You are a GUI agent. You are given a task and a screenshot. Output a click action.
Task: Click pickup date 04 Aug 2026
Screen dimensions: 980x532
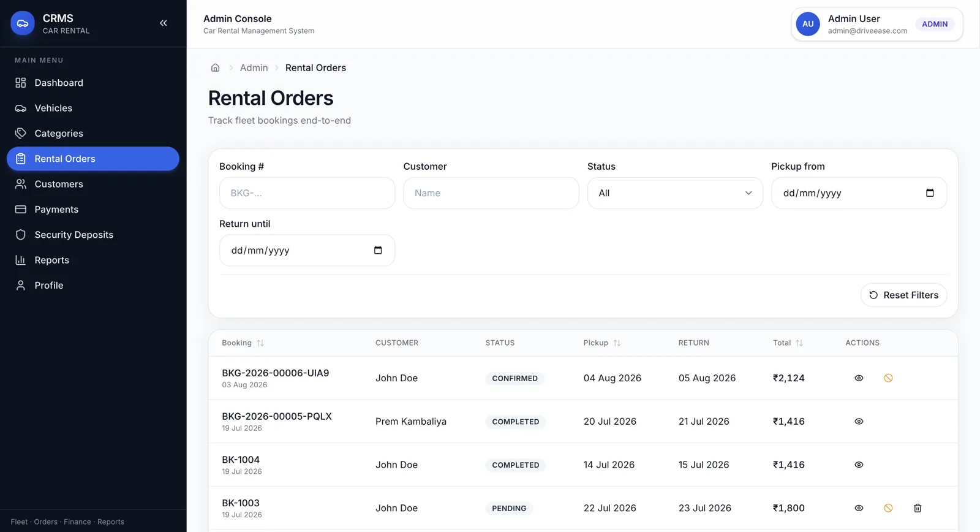tap(612, 378)
